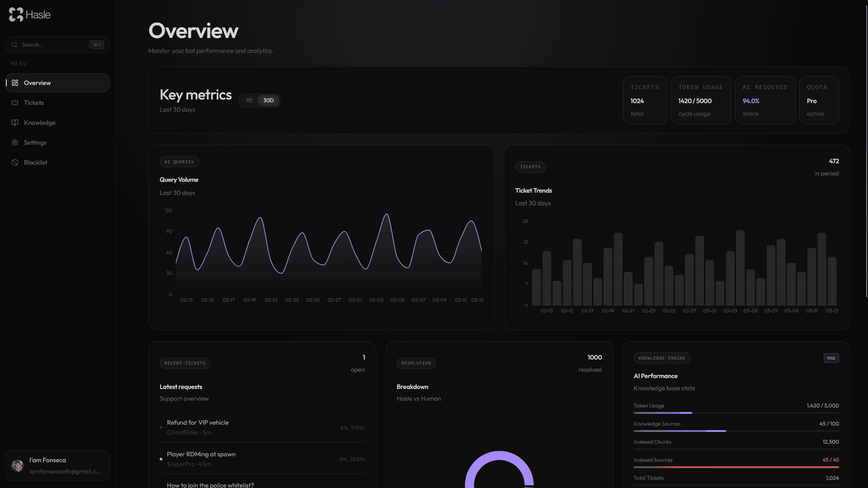Select the Overview grid icon in the sidebar

(x=15, y=83)
